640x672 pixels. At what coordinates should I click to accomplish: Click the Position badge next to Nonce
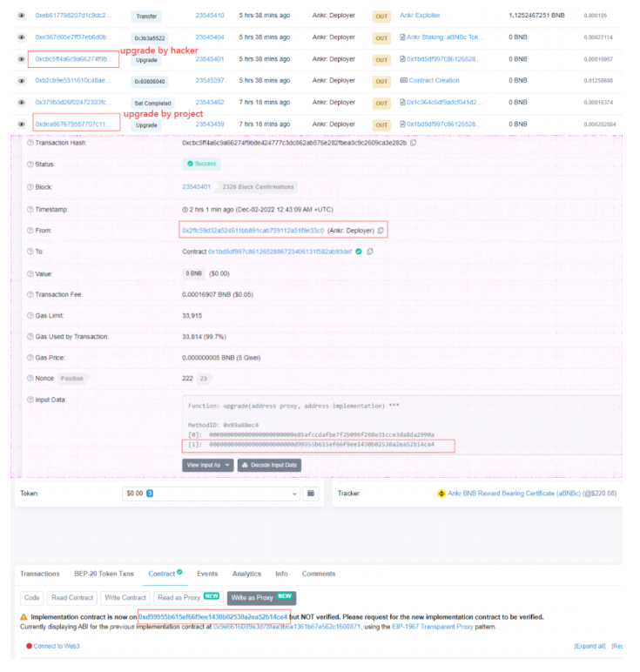(72, 379)
